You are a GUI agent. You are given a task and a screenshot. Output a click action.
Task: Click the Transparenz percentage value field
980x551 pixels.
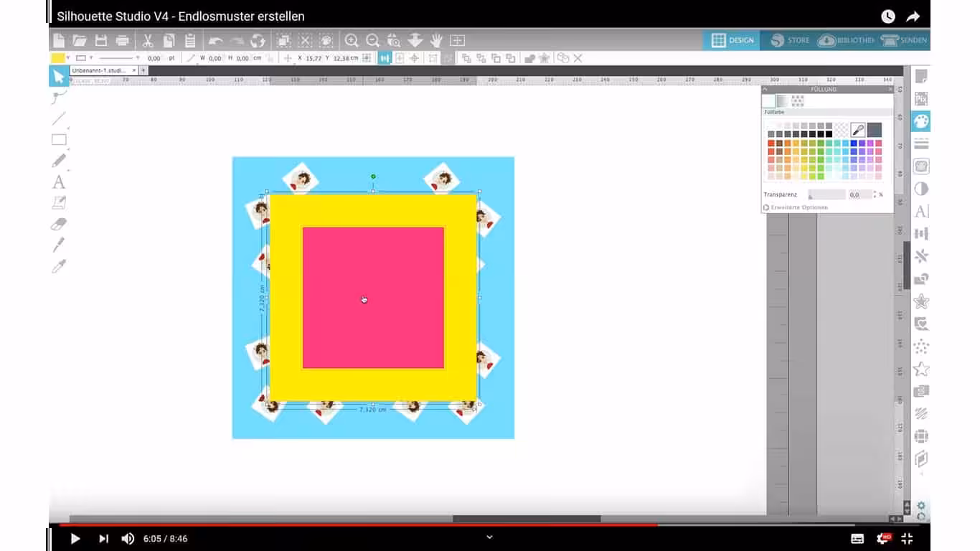pos(857,194)
